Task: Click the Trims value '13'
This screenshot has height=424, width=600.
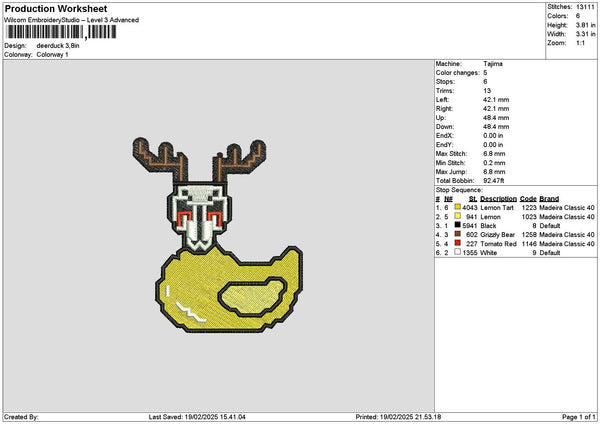Action: [487, 91]
